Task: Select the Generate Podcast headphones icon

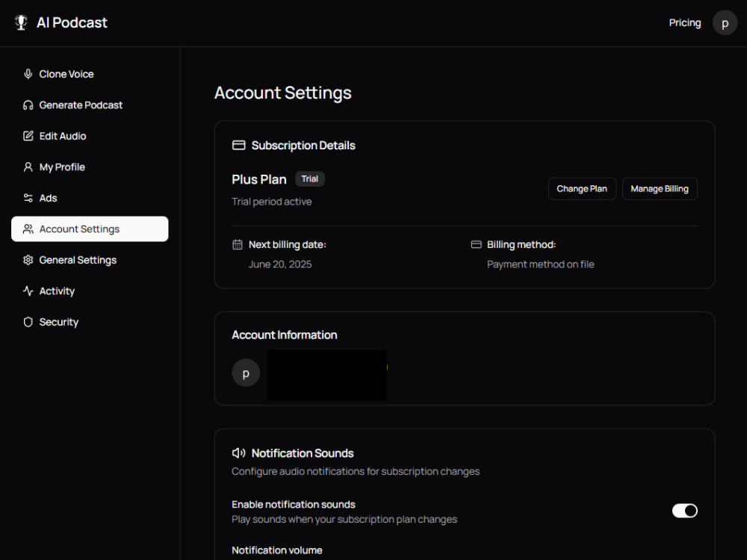Action: point(28,105)
